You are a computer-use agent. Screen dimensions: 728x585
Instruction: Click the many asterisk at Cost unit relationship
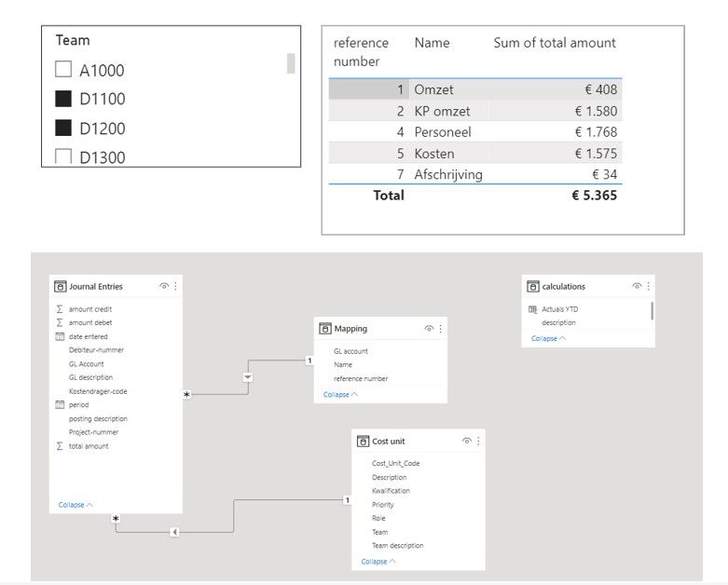point(117,518)
